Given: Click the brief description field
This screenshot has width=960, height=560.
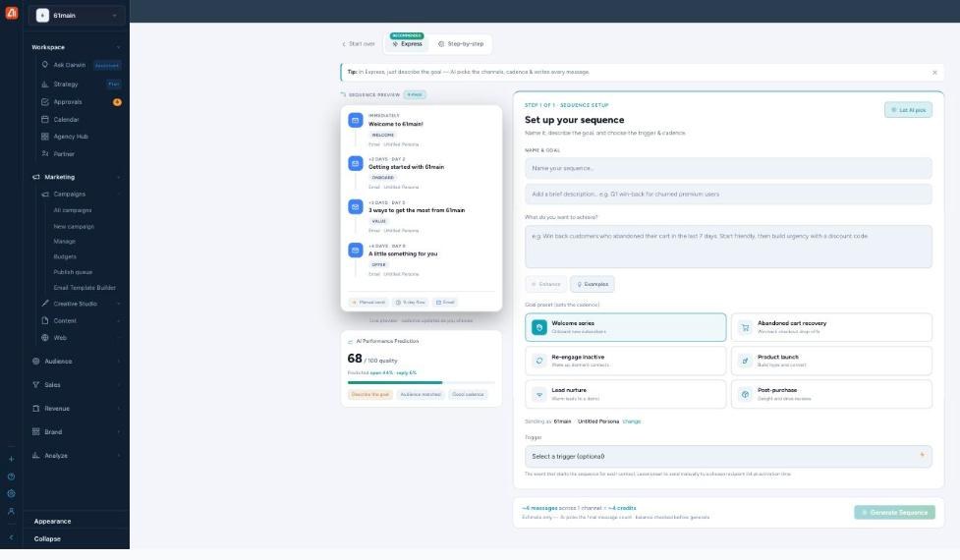Looking at the screenshot, I should [x=728, y=194].
